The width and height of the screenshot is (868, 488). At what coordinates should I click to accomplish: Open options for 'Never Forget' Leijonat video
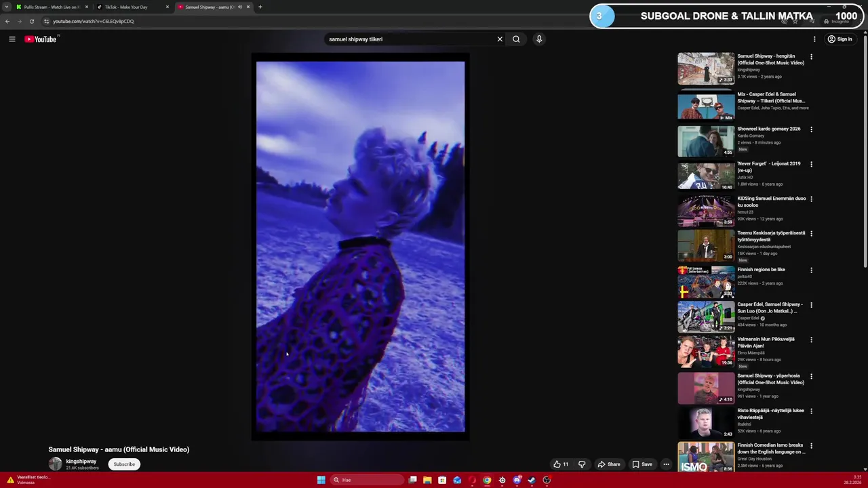[811, 164]
